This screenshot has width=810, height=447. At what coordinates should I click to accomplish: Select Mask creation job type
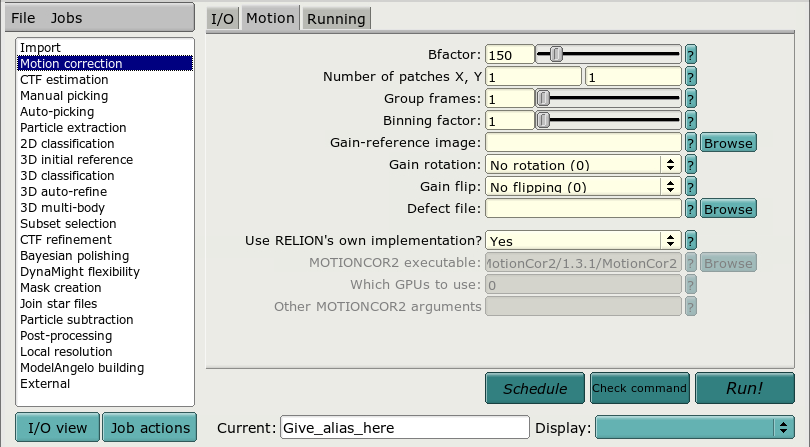[105, 288]
